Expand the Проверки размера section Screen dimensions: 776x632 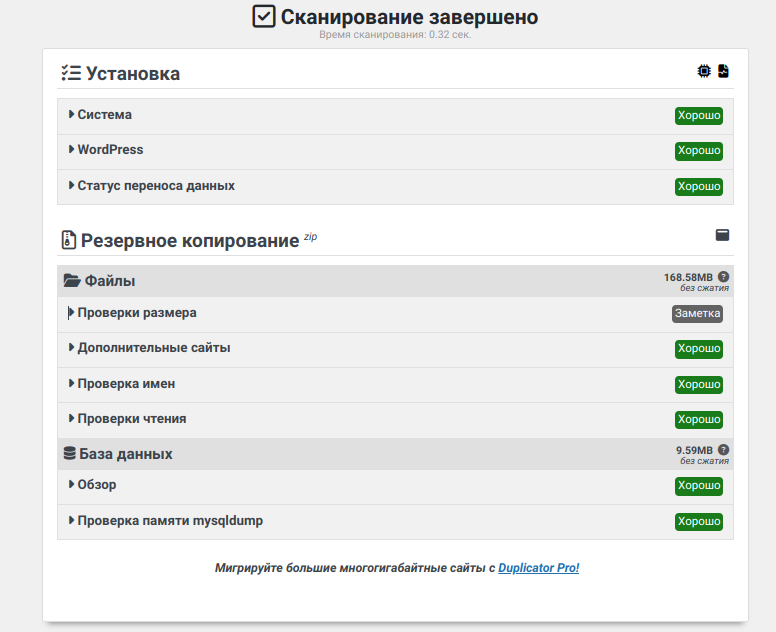tap(136, 313)
